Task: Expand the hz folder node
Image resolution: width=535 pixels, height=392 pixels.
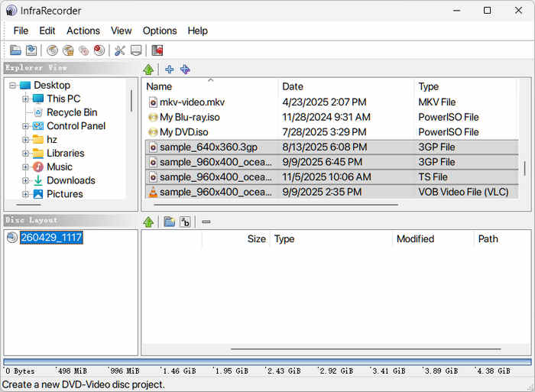Action: click(x=25, y=140)
